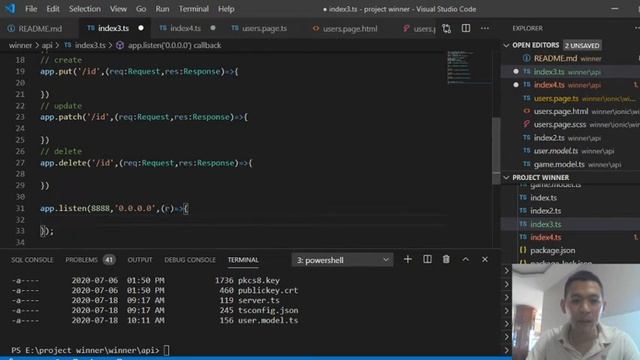
Task: Select index4.ts in Open Editors list
Action: coord(571,85)
